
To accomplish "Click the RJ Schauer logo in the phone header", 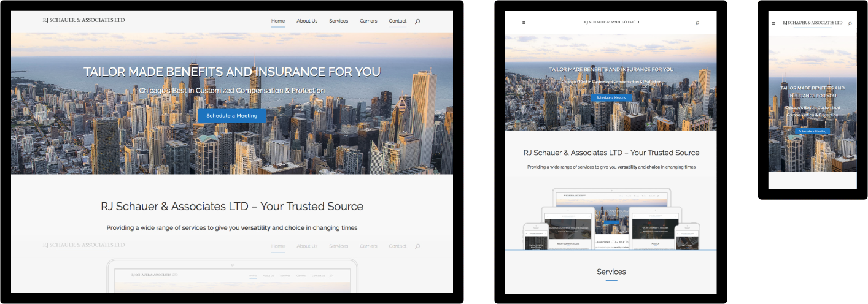I will [x=812, y=23].
